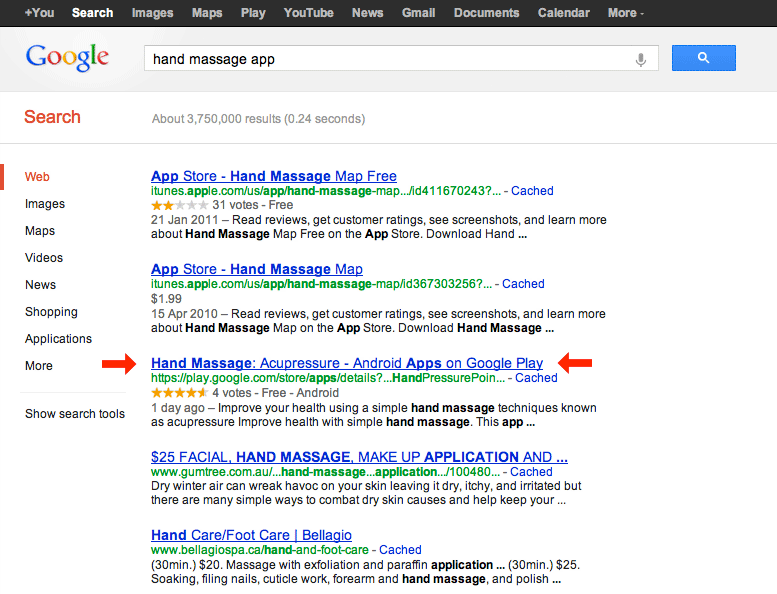Open Cached link for Bellagio spa result
The width and height of the screenshot is (777, 594).
(400, 550)
